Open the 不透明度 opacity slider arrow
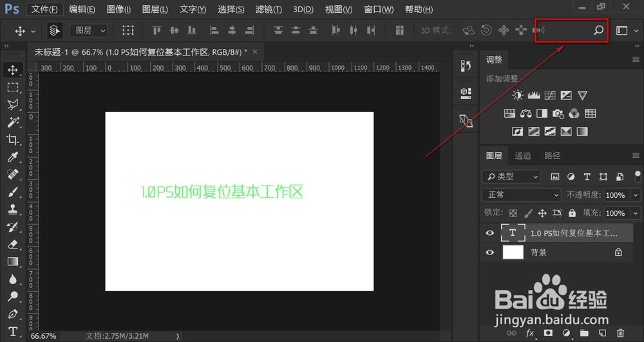 tap(636, 195)
